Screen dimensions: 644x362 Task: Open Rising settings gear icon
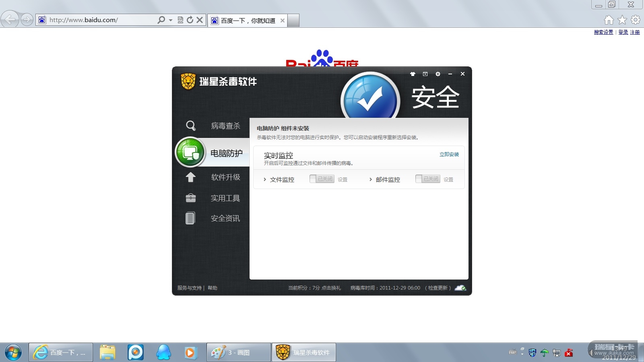tap(438, 74)
